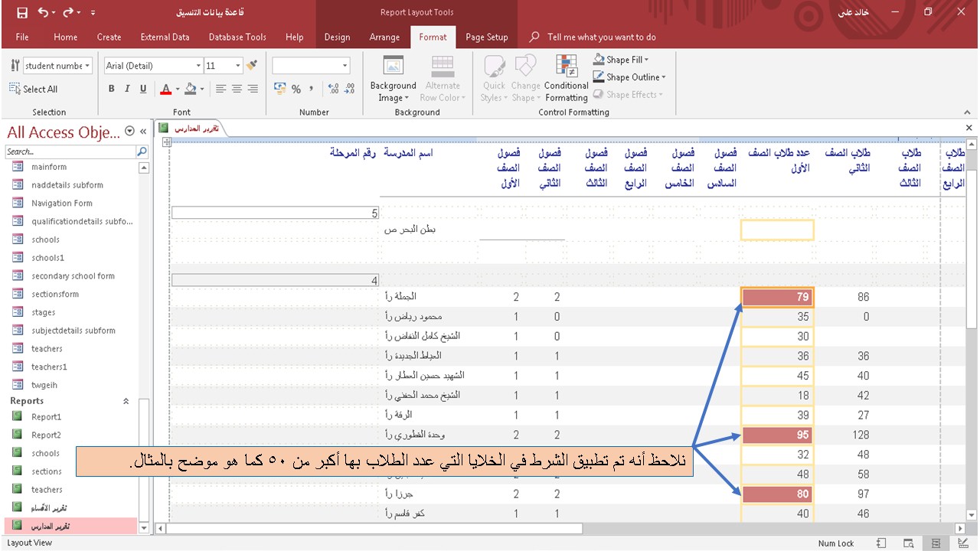
Task: Switch to the Page Setup ribbon tab
Action: coord(487,36)
